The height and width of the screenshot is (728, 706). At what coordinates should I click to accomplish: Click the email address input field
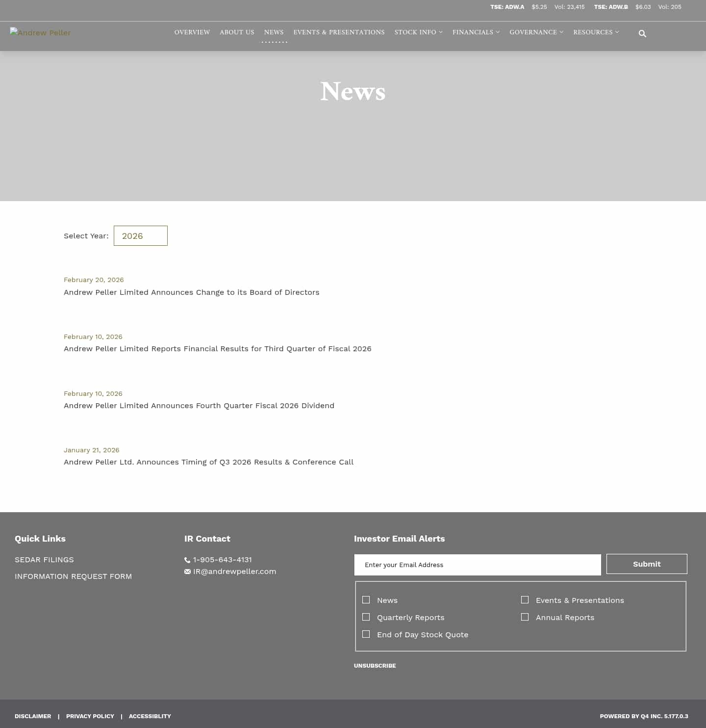tap(477, 565)
